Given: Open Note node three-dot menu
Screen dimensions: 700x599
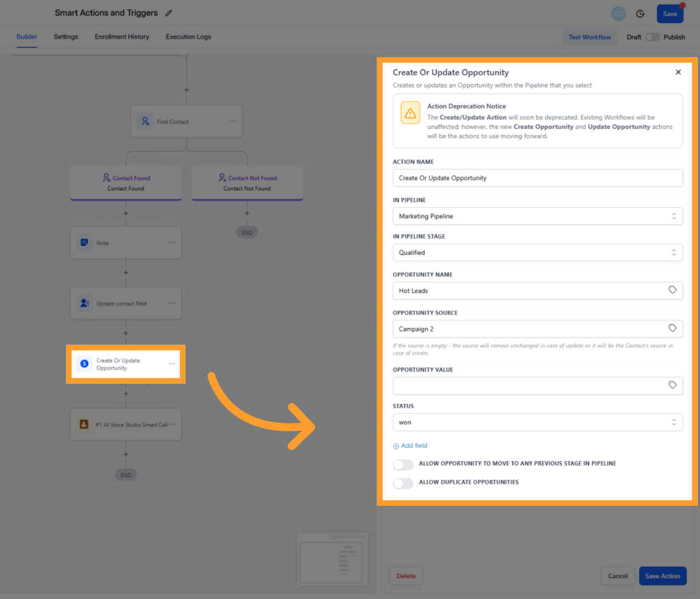Looking at the screenshot, I should [x=172, y=242].
